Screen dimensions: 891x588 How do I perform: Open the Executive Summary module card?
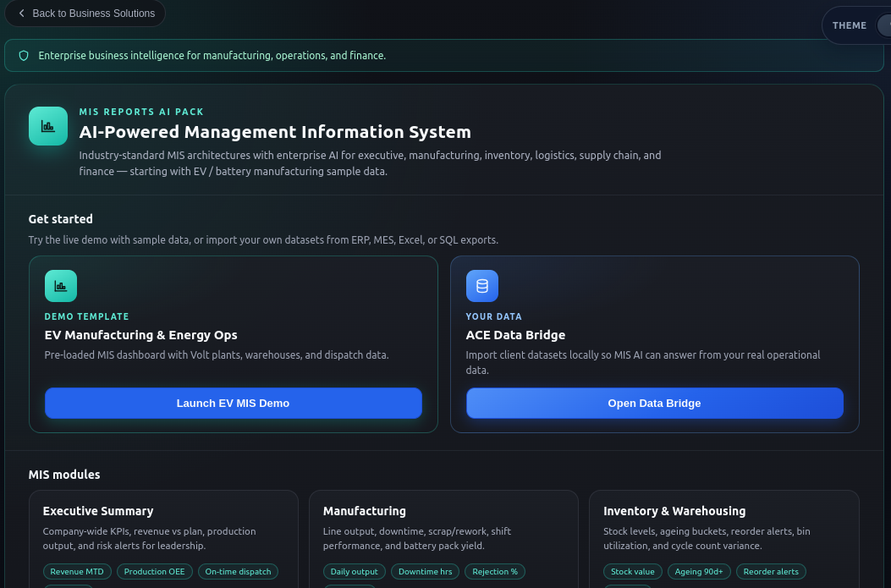click(163, 539)
